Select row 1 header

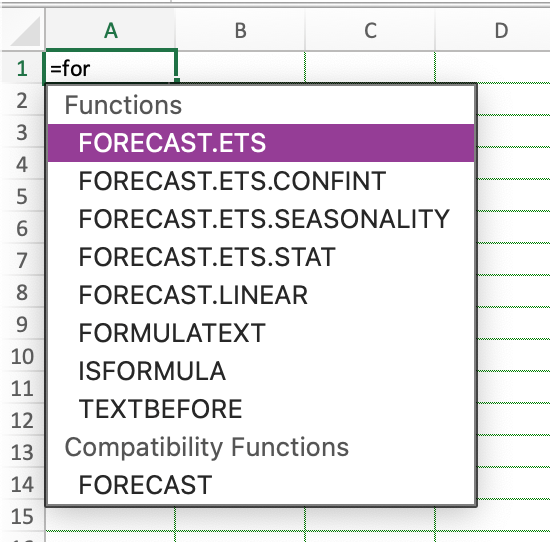click(x=22, y=68)
